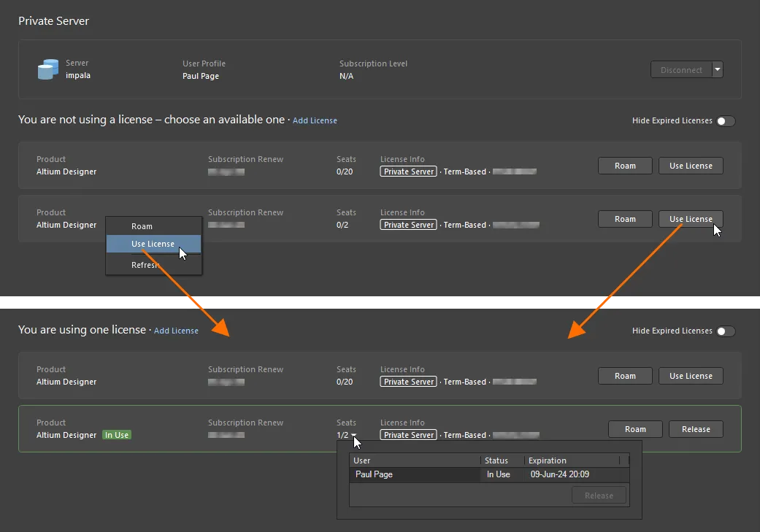Screen dimensions: 760x532
Task: Click the Disconnect button
Action: click(681, 70)
